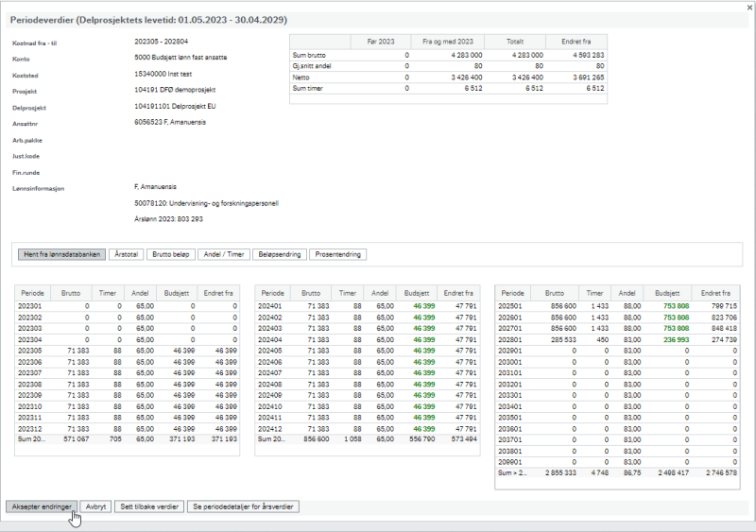Open Se periodedetaljer for årsverdier
The image size is (756, 532).
click(x=243, y=506)
